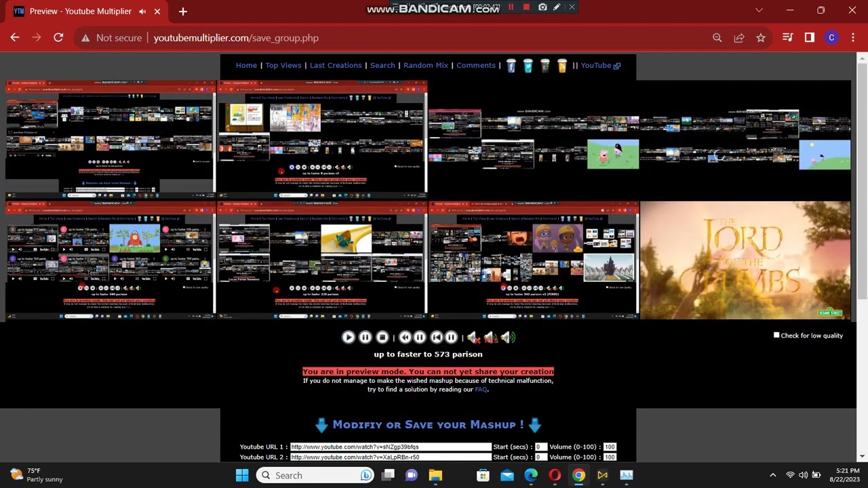
Task: Click the rewind button in the mashup controls
Action: tap(405, 337)
